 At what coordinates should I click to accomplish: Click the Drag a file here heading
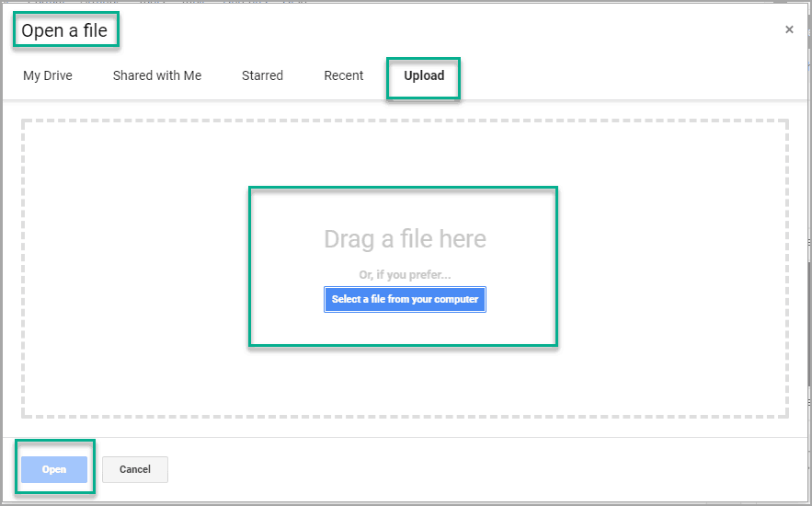click(405, 239)
